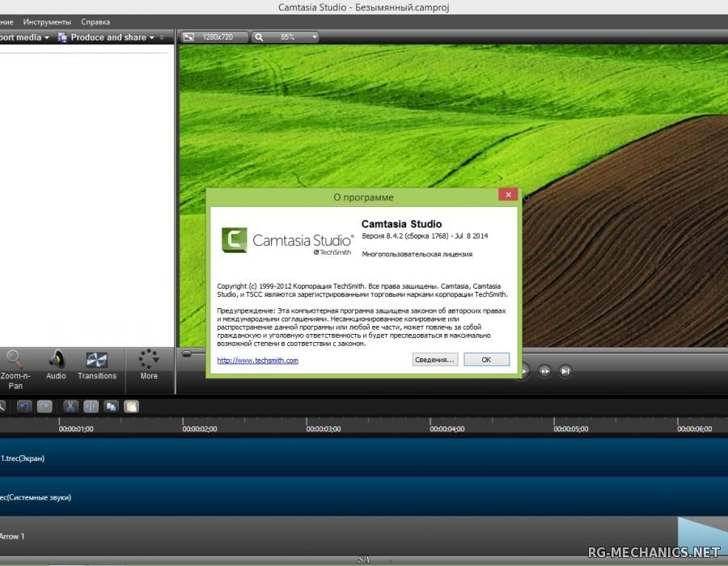Click the paste icon in timeline toolbar
The height and width of the screenshot is (566, 728).
[x=131, y=407]
